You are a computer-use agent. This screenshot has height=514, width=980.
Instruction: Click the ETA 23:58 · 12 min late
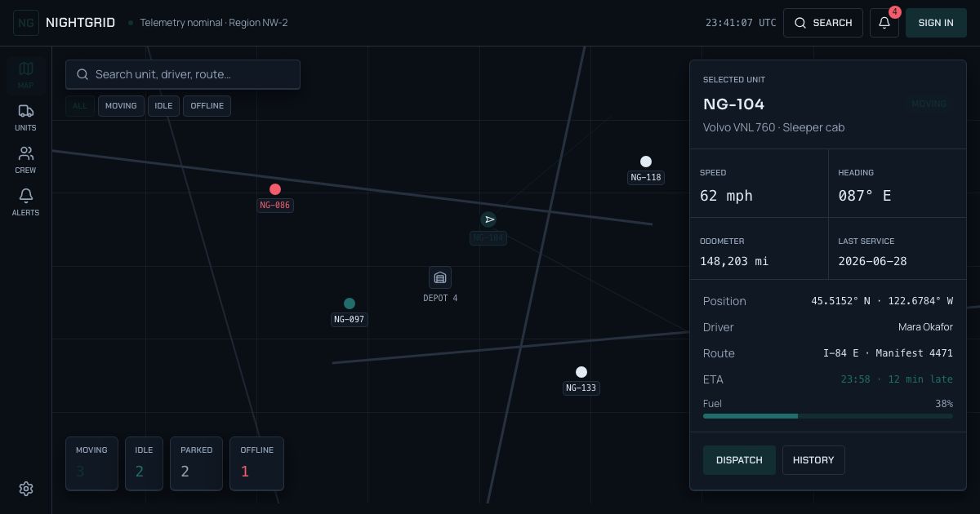pos(897,379)
